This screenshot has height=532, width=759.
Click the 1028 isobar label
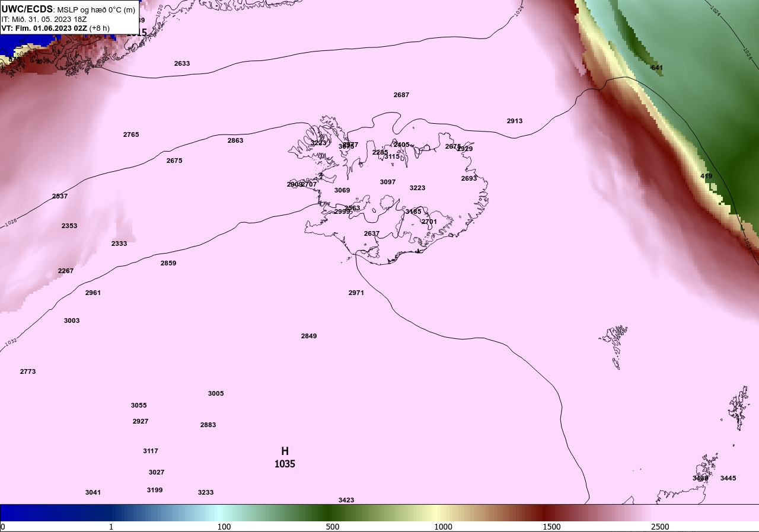point(11,223)
